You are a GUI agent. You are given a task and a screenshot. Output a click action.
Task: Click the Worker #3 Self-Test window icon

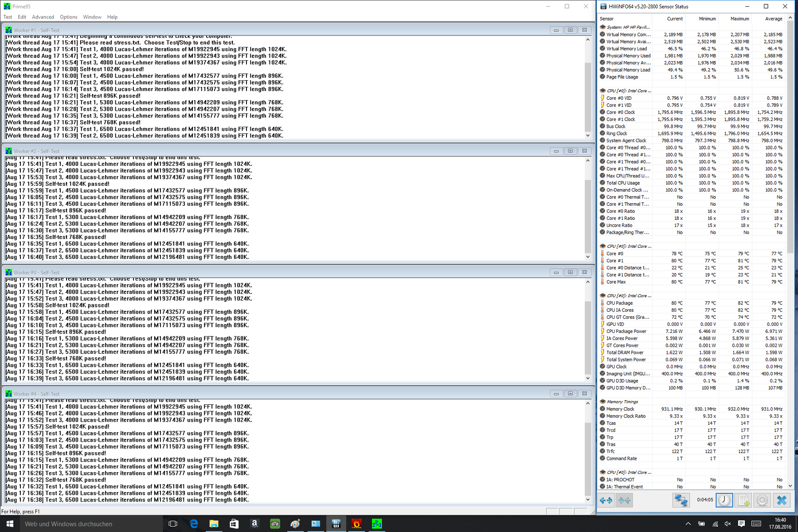[8, 272]
